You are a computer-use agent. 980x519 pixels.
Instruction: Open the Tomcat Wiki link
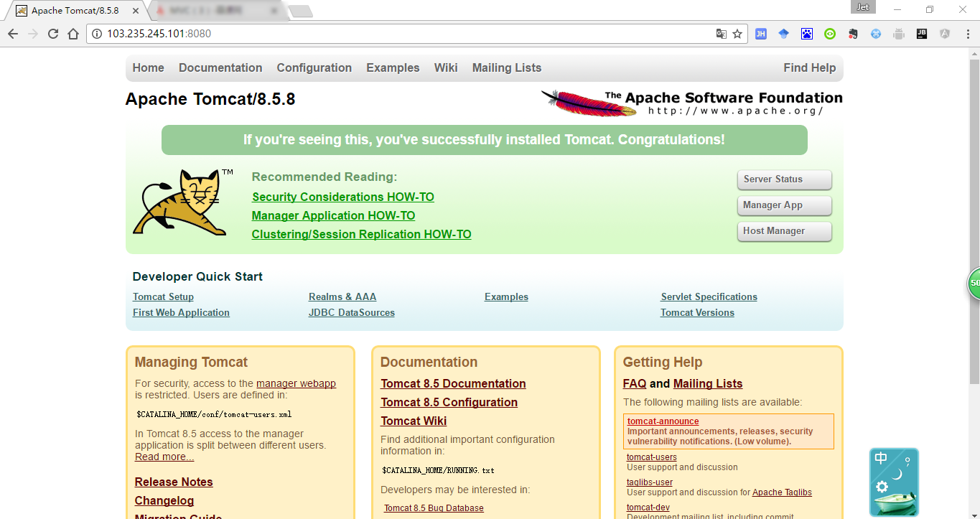coord(414,421)
